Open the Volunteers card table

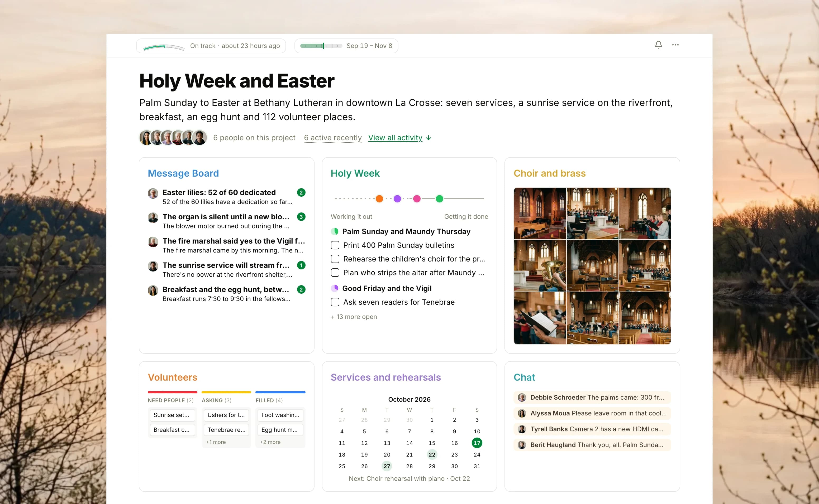(173, 377)
